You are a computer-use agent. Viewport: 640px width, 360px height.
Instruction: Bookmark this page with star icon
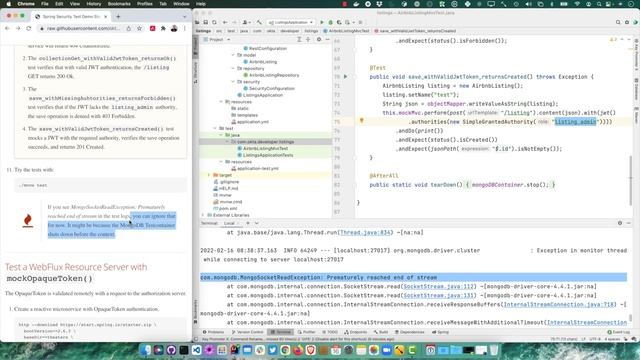tap(140, 29)
